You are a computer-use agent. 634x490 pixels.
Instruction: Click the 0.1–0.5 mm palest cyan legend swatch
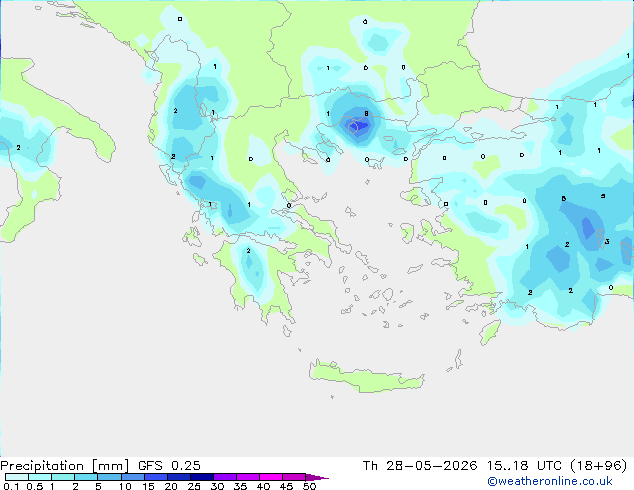click(x=17, y=477)
